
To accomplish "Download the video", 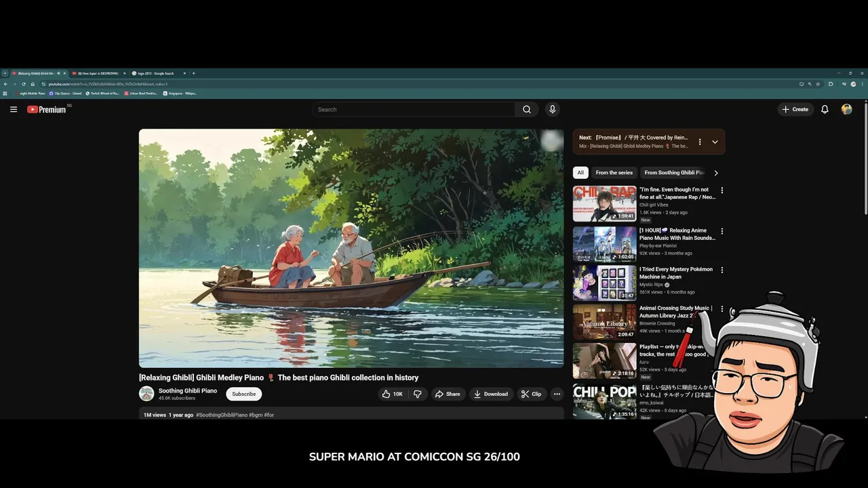I will (x=491, y=394).
